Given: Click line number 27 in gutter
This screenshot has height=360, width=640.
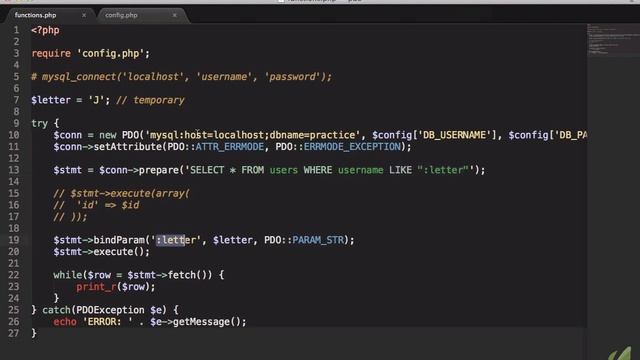Looking at the screenshot, I should (x=13, y=333).
